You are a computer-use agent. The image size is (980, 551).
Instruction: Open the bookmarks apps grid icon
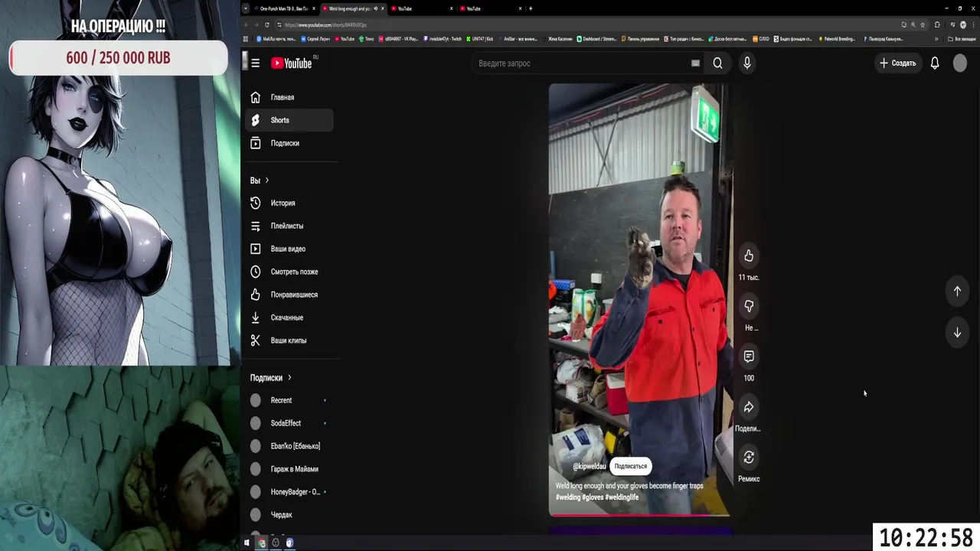(x=246, y=38)
